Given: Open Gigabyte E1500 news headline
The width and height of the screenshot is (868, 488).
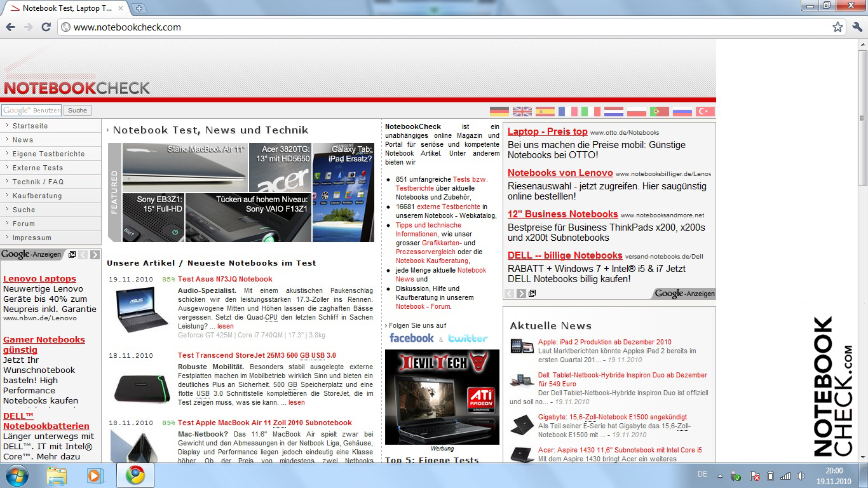Looking at the screenshot, I should coord(613,417).
